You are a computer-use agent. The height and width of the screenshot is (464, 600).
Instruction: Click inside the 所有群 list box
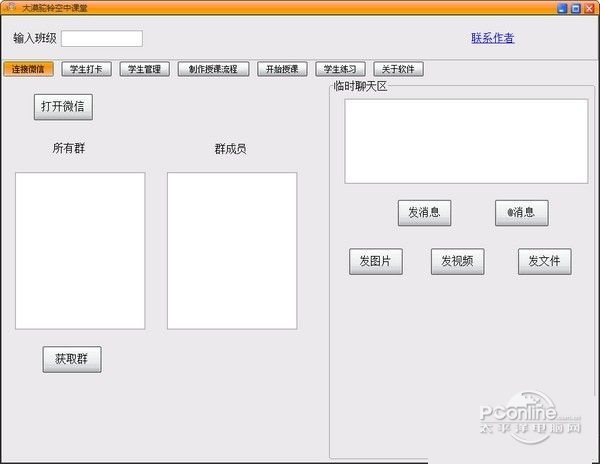tap(80, 251)
